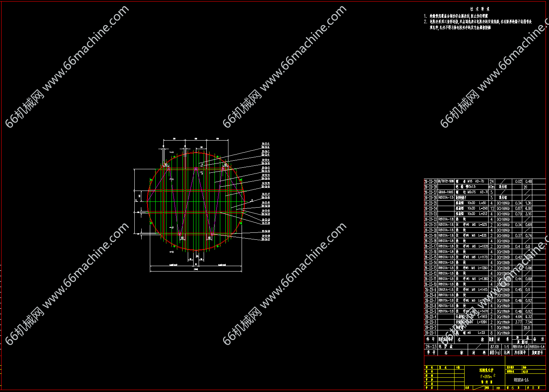Click the R8101A-1.5 drawing reference cell
Image resolution: width=549 pixels, height=392 pixels.
(x=445, y=198)
